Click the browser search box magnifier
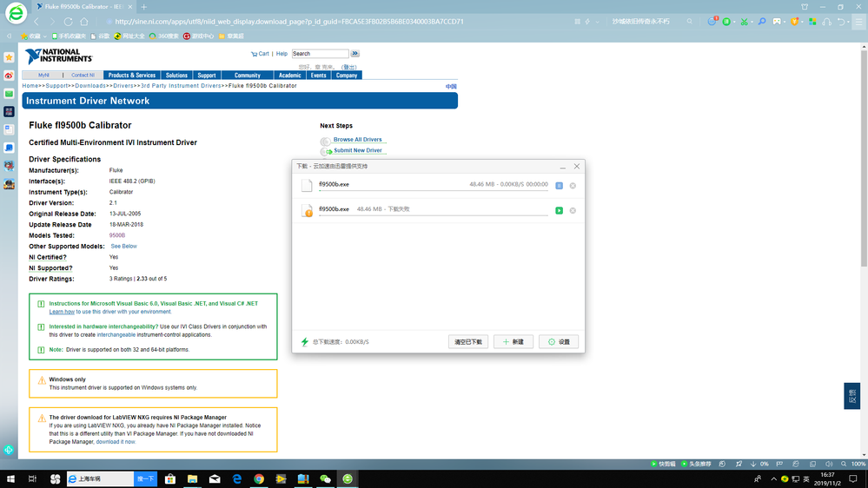868x488 pixels. click(690, 22)
